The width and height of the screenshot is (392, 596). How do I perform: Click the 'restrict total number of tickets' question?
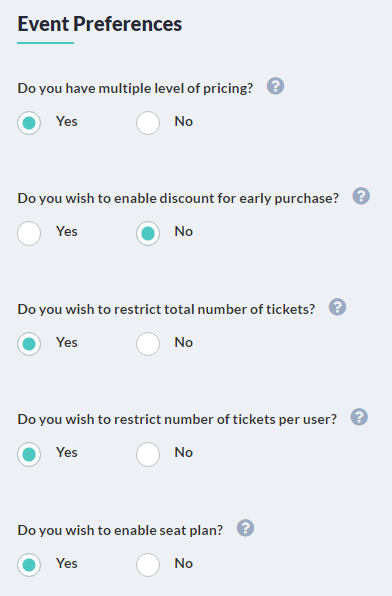166,309
